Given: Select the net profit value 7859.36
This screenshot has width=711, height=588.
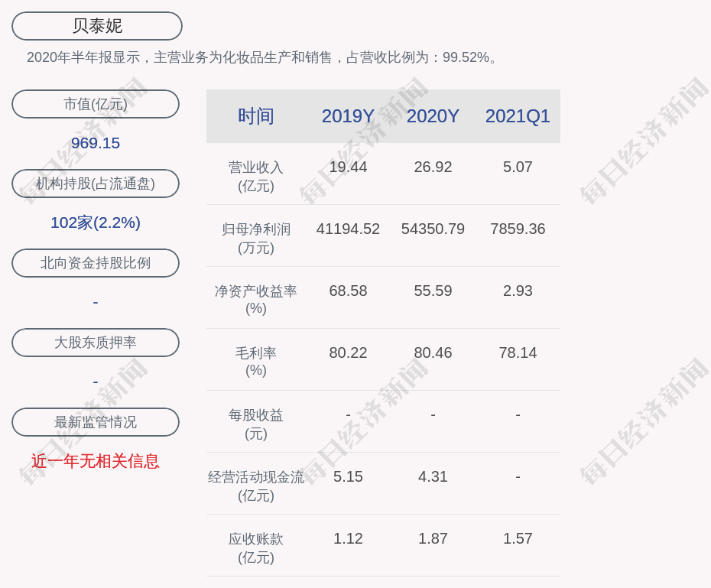Looking at the screenshot, I should pos(518,229).
